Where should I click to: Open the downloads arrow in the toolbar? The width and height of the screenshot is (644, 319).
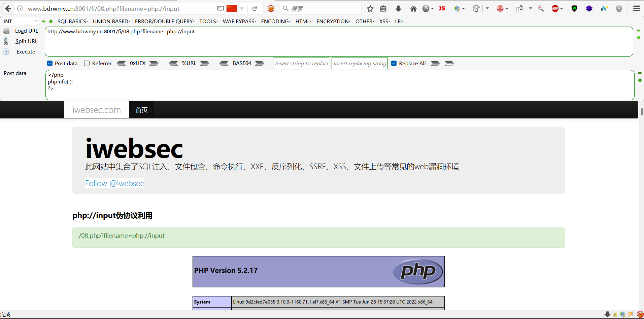coord(398,8)
